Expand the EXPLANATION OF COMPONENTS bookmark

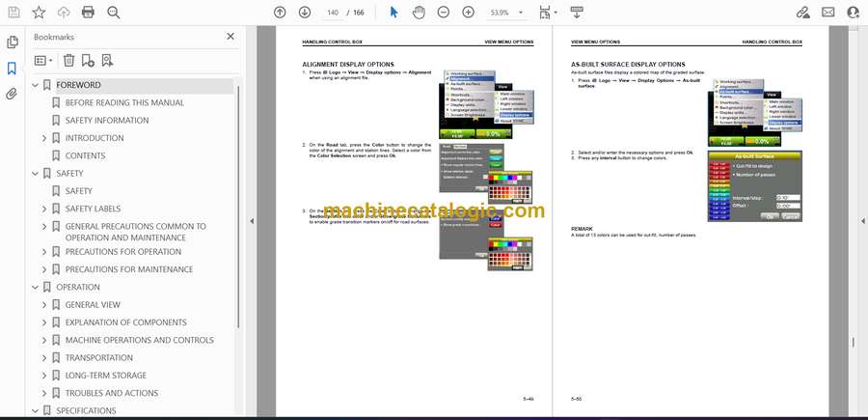44,322
